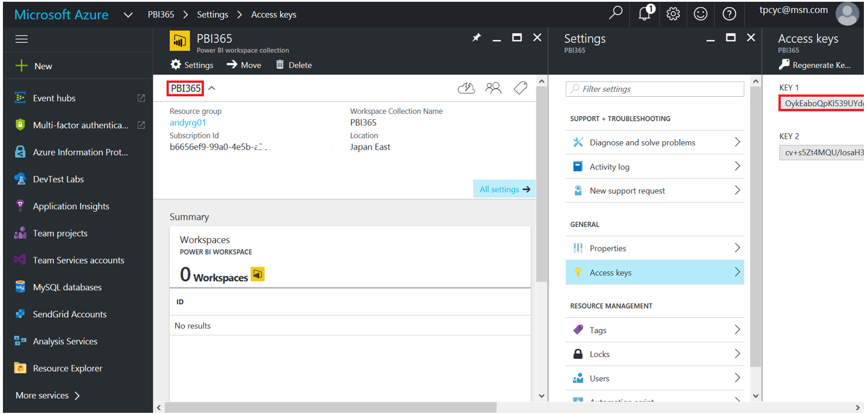Click the Automation script settings icon
This screenshot has height=414, width=868.
tap(578, 401)
